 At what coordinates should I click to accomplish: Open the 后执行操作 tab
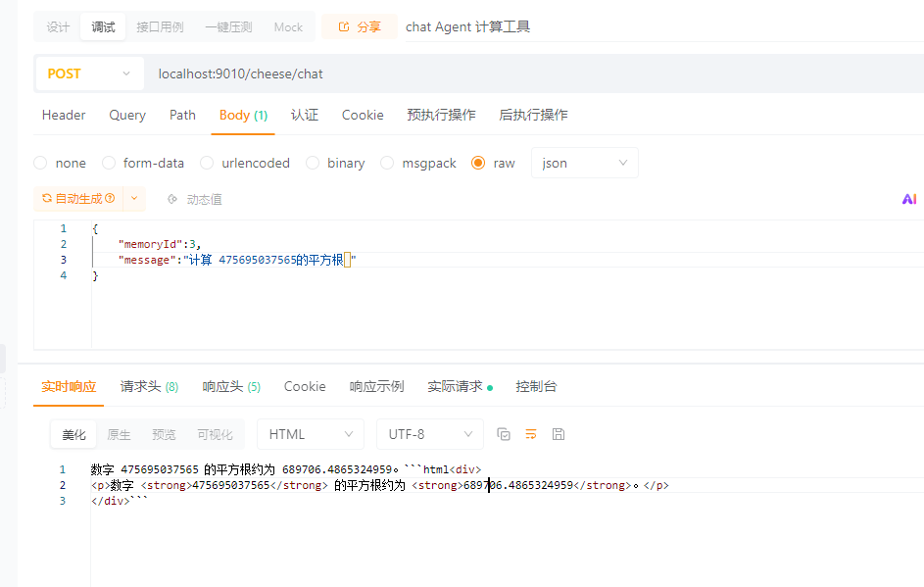pos(533,115)
